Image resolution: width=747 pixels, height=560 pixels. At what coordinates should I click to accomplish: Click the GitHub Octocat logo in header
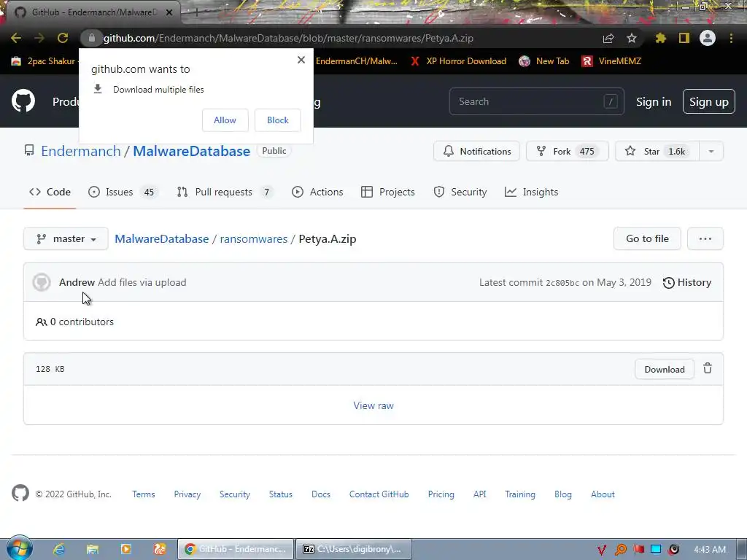(x=23, y=101)
